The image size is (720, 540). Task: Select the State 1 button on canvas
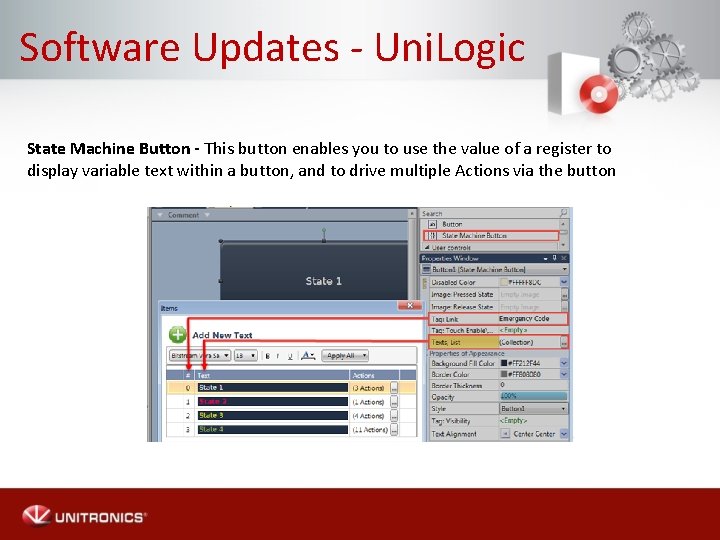[314, 271]
